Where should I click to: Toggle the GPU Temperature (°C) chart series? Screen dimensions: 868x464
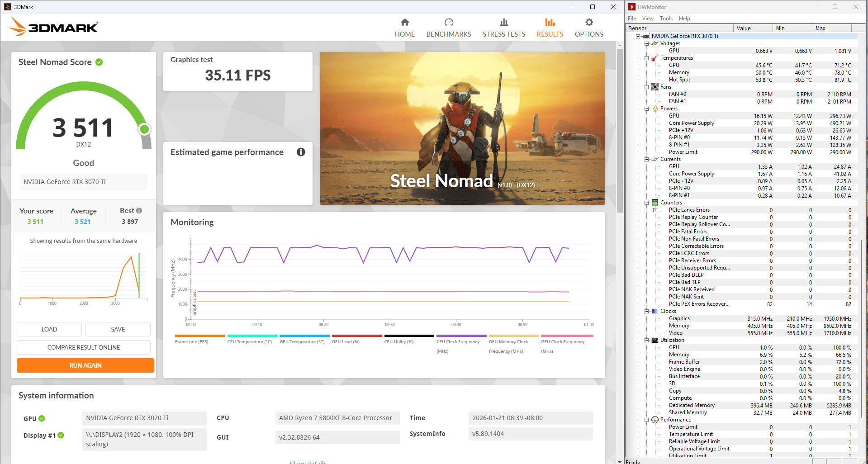(x=304, y=339)
